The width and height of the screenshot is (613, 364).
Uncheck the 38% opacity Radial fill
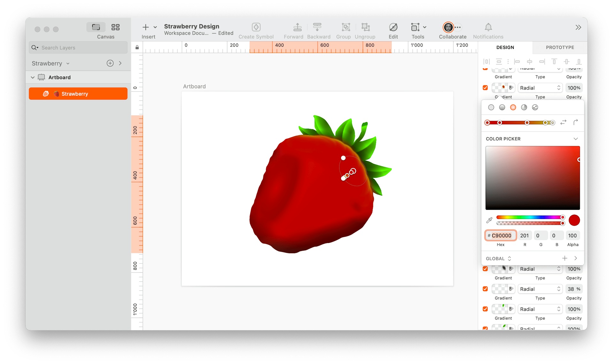point(485,289)
